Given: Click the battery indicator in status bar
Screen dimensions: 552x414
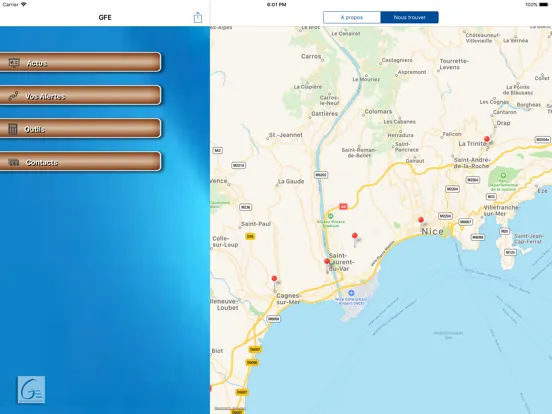Looking at the screenshot, I should 544,5.
